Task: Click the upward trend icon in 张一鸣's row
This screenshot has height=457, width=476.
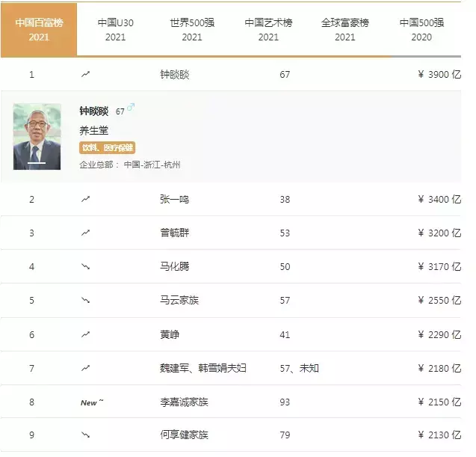Action: 86,199
